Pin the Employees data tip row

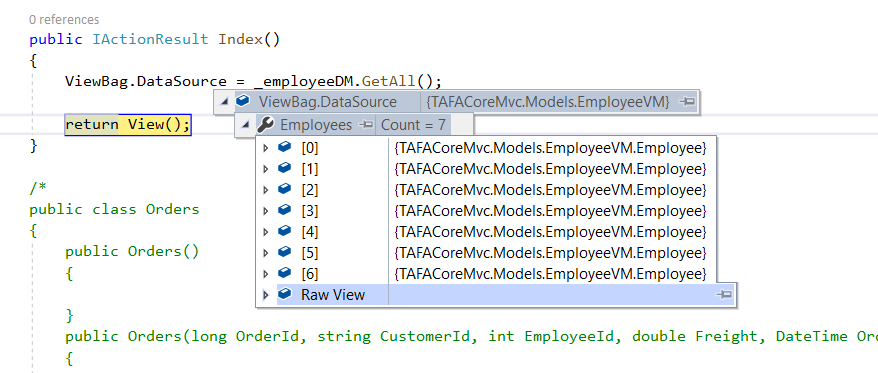pyautogui.click(x=366, y=125)
